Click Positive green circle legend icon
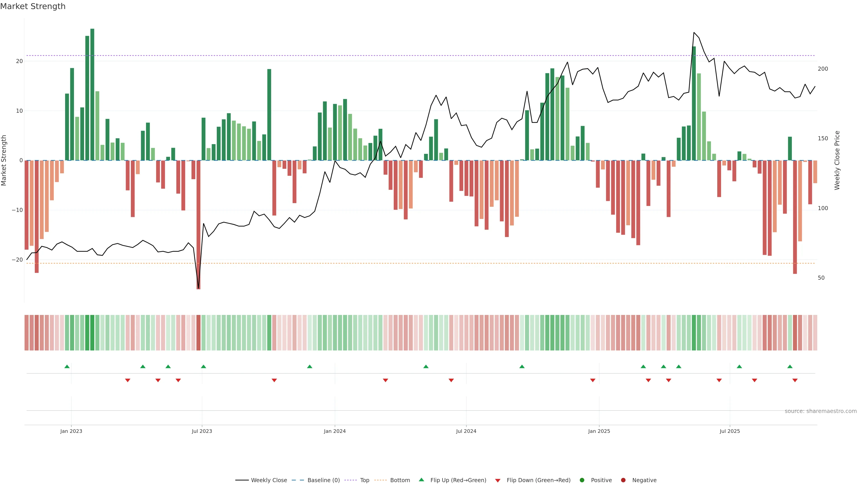The width and height of the screenshot is (868, 488). (582, 480)
